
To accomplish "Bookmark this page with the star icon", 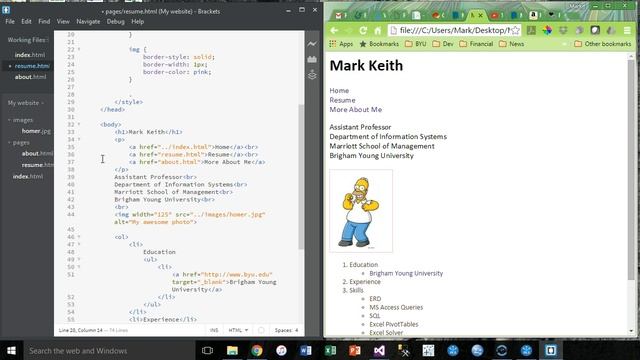I will coord(515,30).
